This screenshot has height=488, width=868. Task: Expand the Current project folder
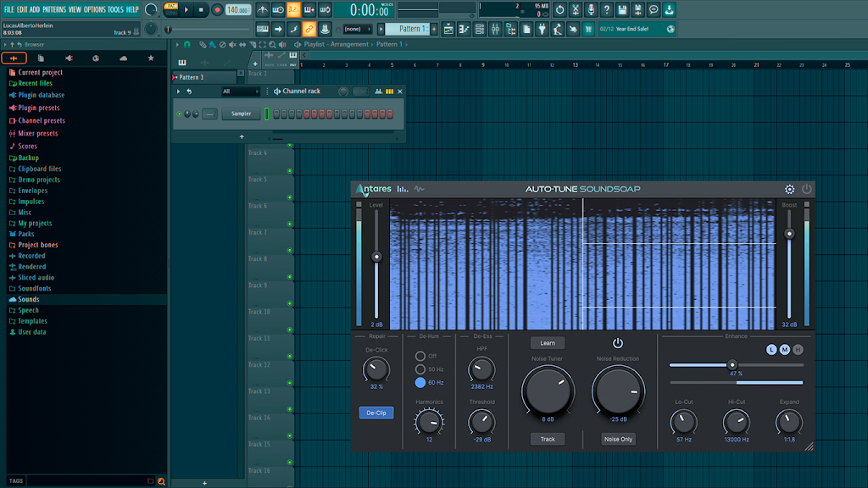pyautogui.click(x=40, y=73)
